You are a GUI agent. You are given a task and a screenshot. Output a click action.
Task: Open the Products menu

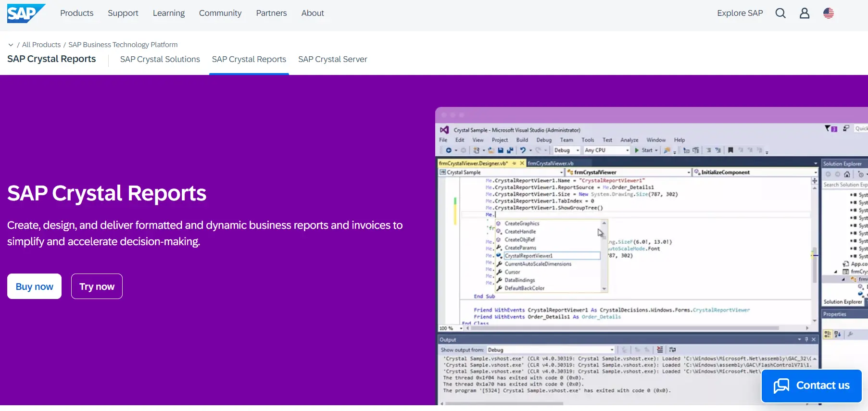(x=77, y=13)
